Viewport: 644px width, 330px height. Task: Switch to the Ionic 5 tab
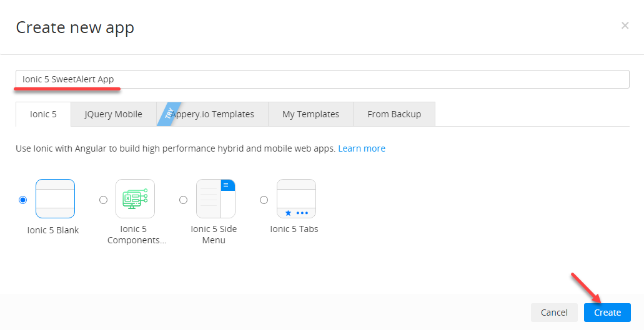[x=43, y=114]
